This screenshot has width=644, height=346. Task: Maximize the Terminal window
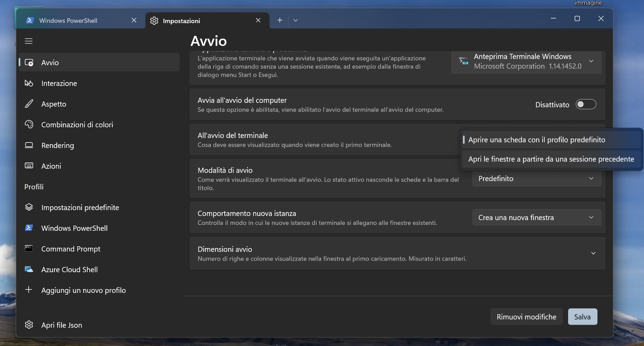click(577, 19)
